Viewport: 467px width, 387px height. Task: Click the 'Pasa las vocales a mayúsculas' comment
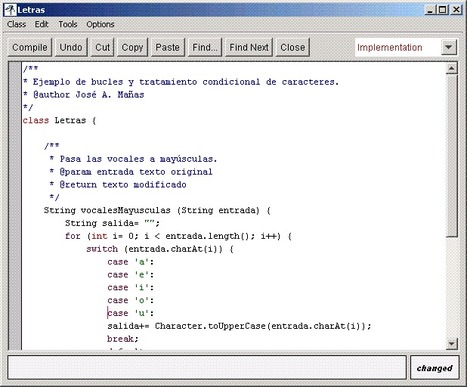(x=133, y=159)
